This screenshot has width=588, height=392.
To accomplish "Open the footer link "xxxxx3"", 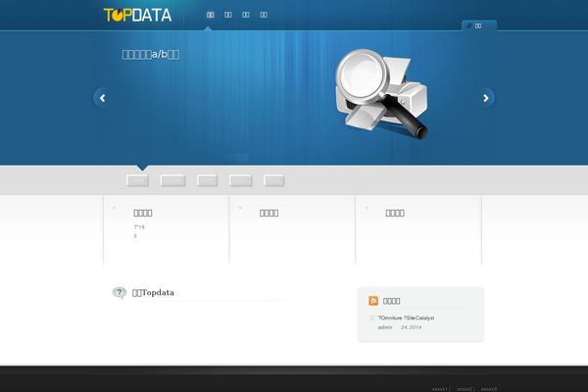I will coord(489,389).
